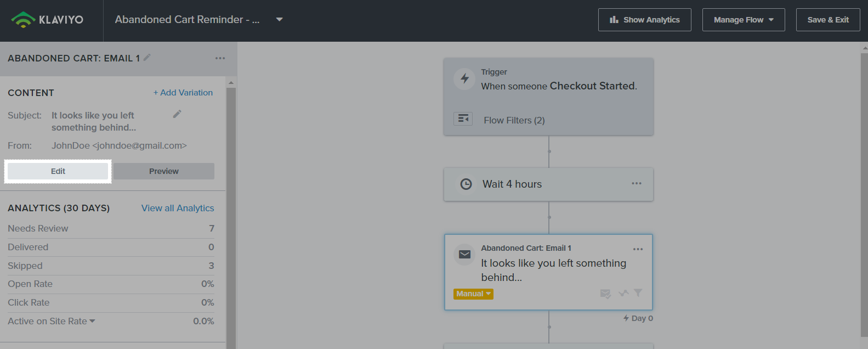Open the Wait 4 hours three-dot menu

click(x=637, y=183)
